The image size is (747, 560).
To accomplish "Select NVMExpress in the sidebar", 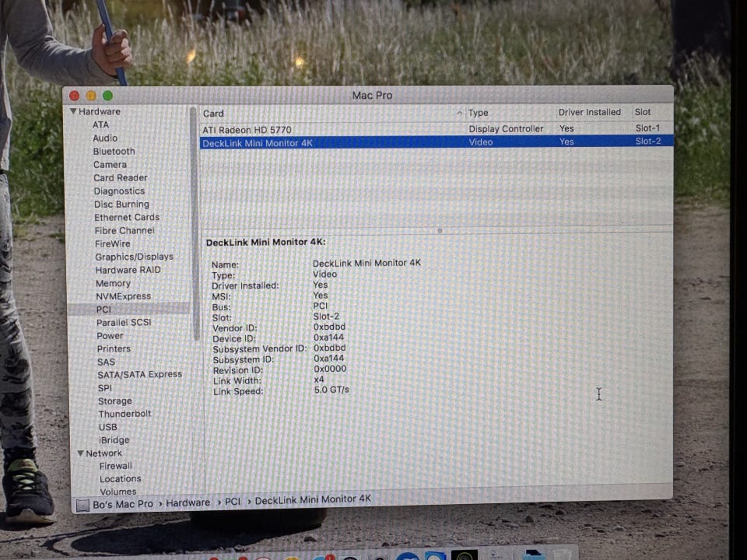I will click(x=124, y=296).
